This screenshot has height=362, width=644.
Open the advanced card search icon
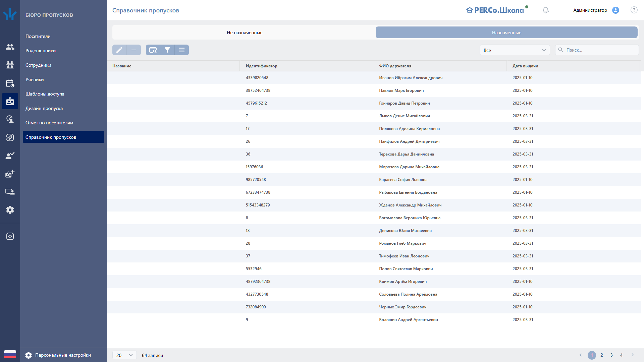click(153, 50)
